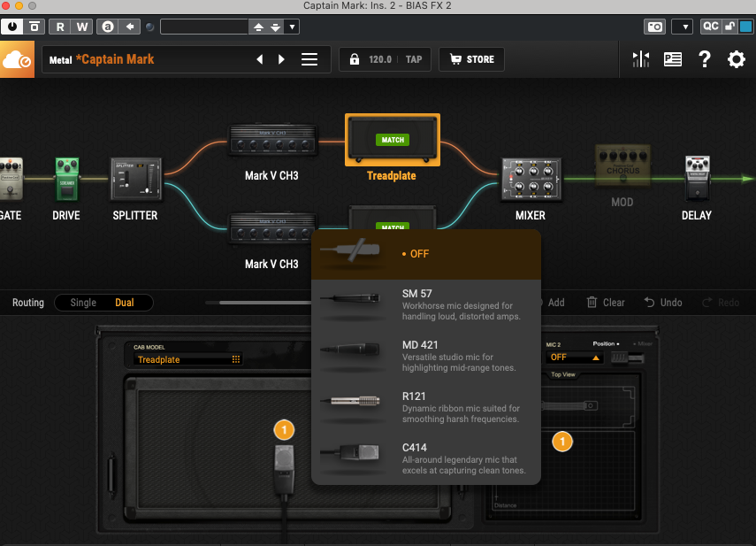The width and height of the screenshot is (756, 546).
Task: Open the settings gear
Action: click(737, 59)
